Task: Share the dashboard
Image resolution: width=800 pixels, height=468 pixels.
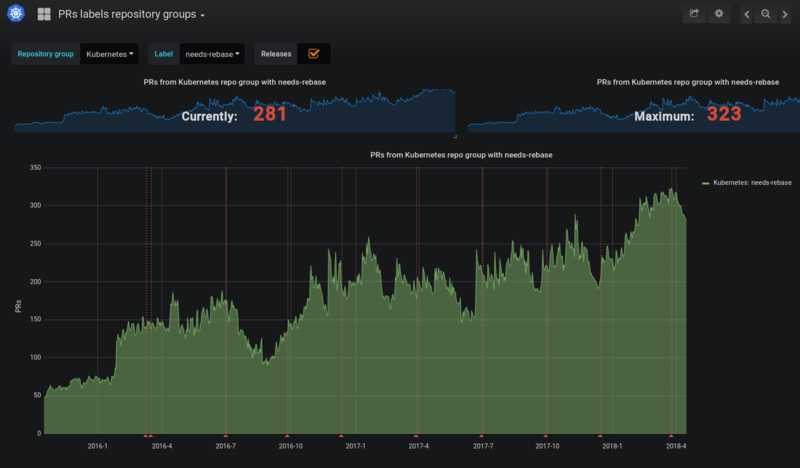Action: tap(694, 14)
